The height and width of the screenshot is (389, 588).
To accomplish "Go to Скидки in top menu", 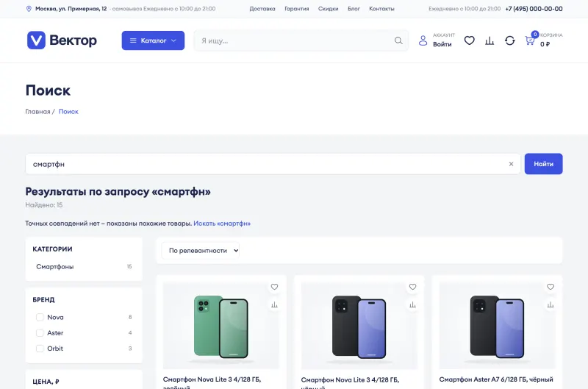I will click(x=328, y=9).
